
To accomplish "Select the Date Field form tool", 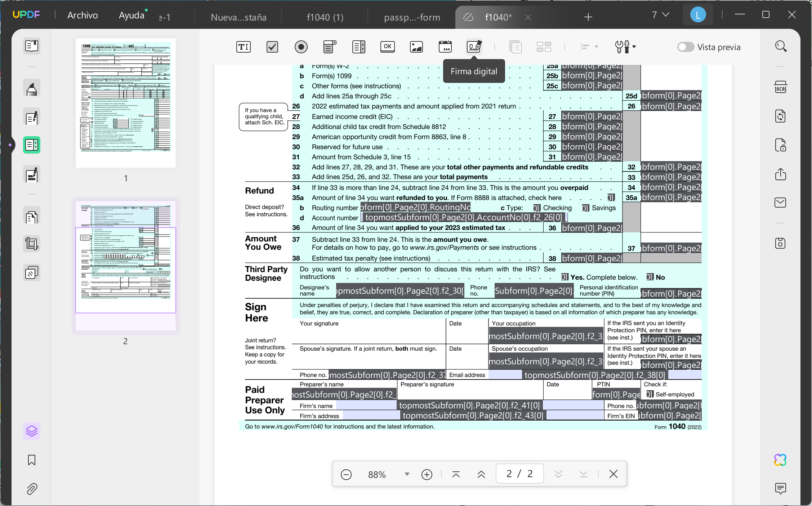I will click(445, 47).
